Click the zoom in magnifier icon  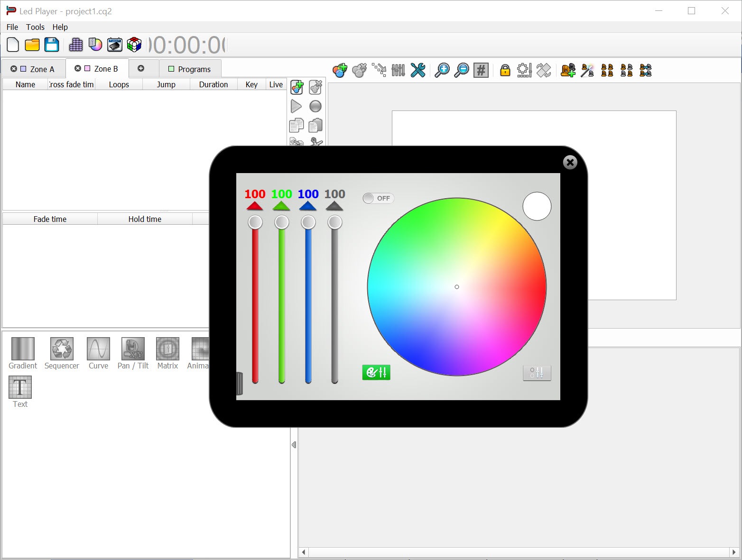(x=442, y=70)
